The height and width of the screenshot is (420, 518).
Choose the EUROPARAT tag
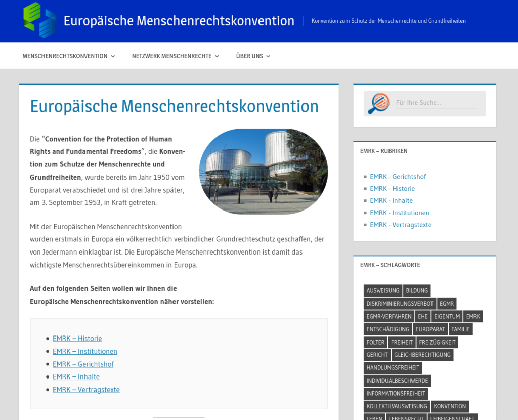point(430,329)
